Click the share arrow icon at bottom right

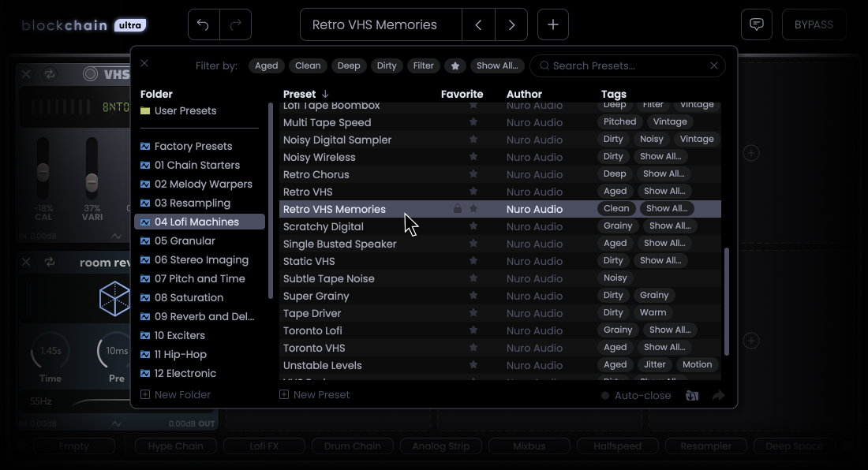coord(719,395)
